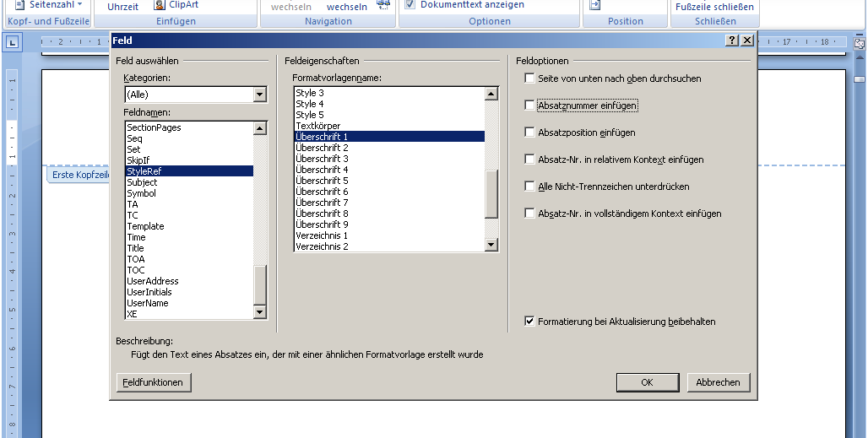Screen dimensions: 868x438
Task: Select TA field name
Action: 189,204
